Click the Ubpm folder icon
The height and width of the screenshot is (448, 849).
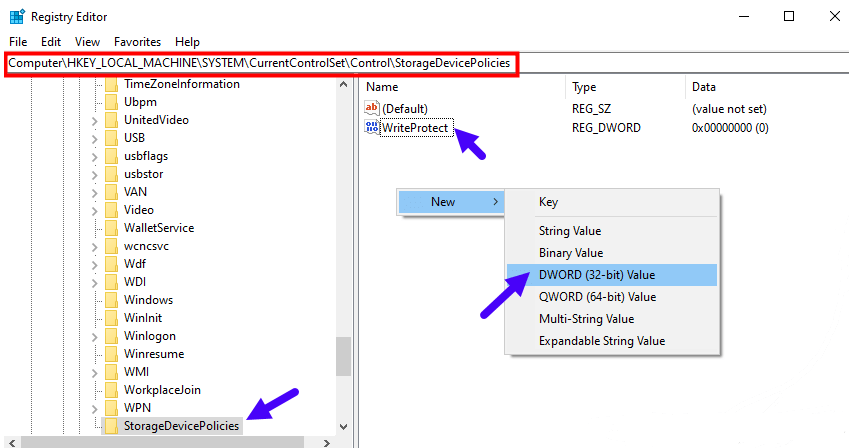(x=111, y=102)
